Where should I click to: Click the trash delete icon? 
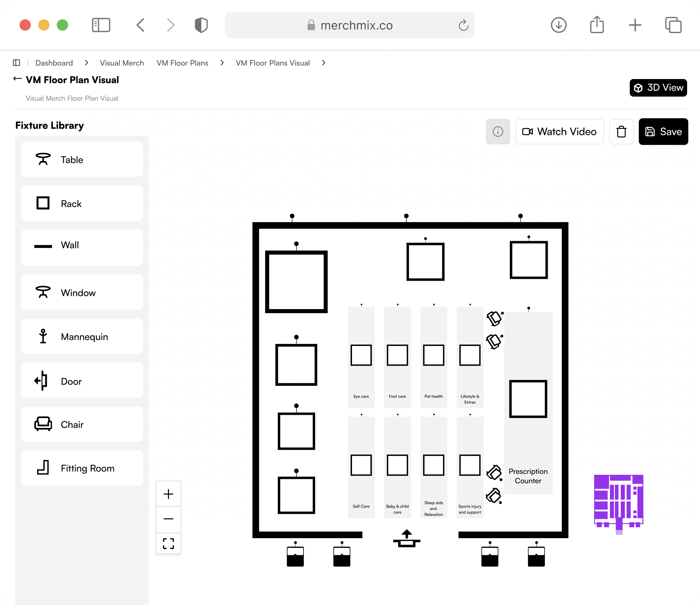click(621, 131)
